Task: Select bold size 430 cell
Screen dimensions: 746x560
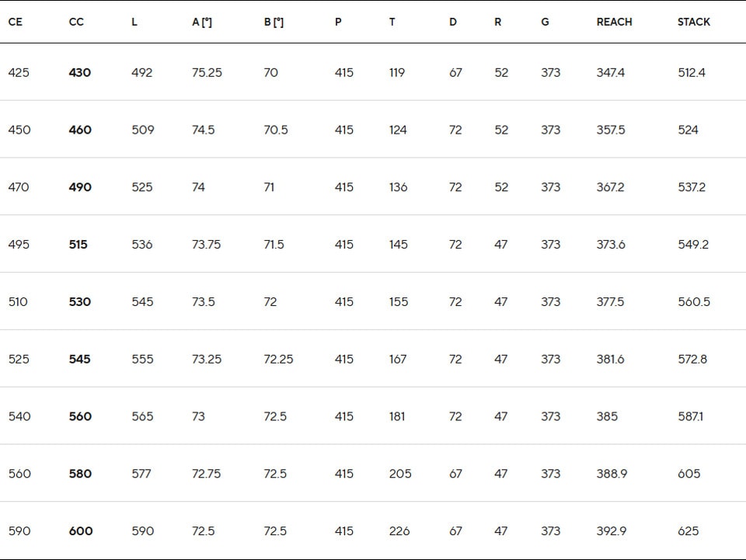Action: pos(79,72)
